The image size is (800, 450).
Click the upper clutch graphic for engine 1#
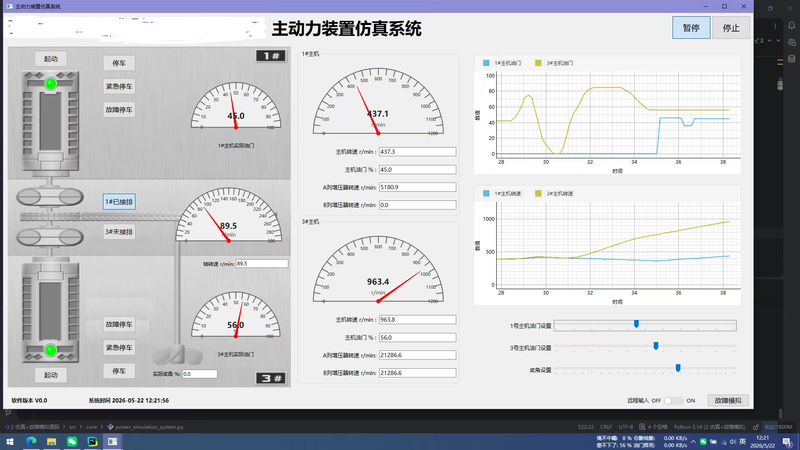coord(50,196)
